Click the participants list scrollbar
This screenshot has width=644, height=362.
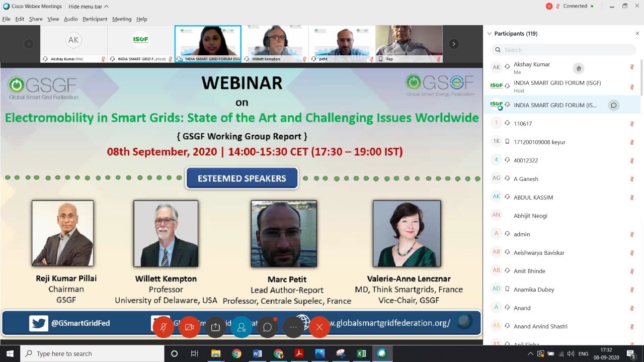641,77
